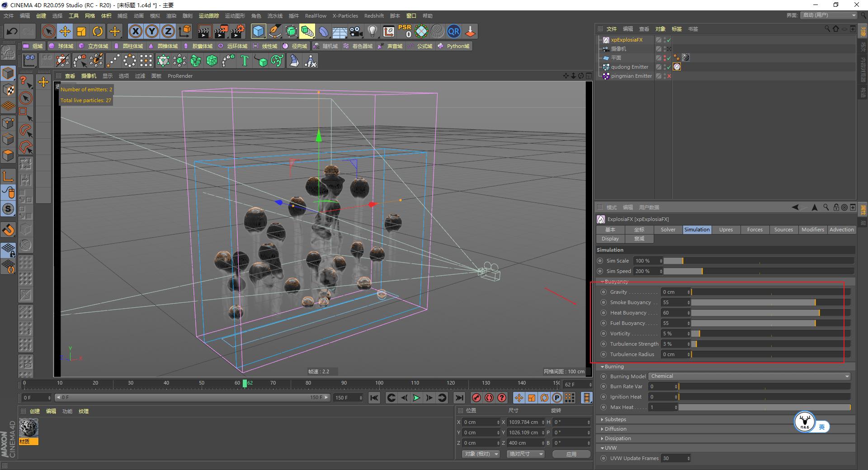
Task: Click the Undo icon
Action: click(x=11, y=31)
